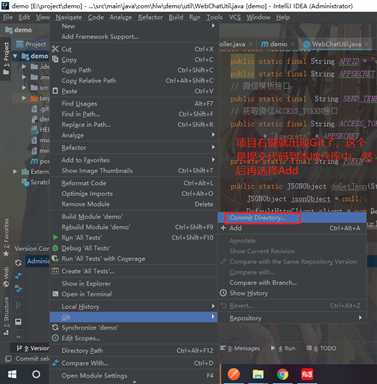Expand the Refactor submenu in the context menu
The height and width of the screenshot is (384, 377).
click(x=133, y=147)
